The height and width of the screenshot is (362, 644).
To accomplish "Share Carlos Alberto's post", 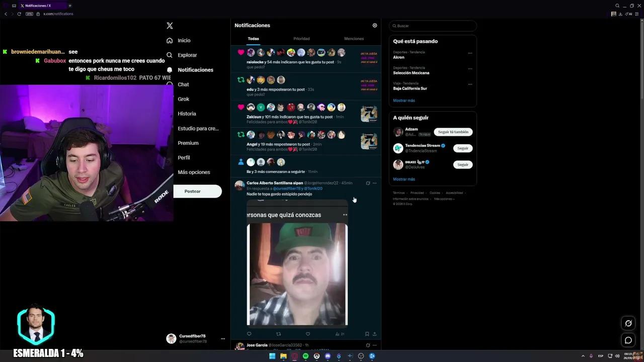I will tap(374, 334).
